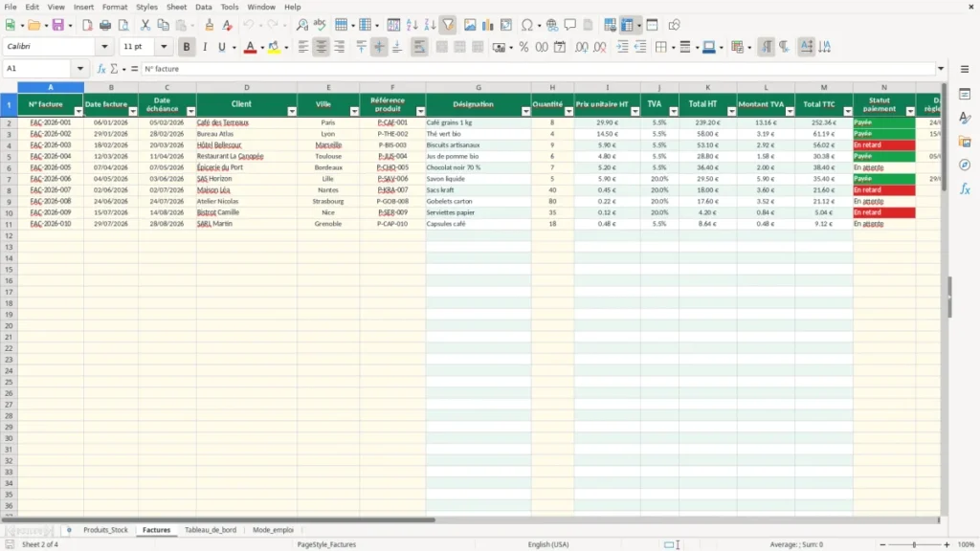Copy selected cells using the Copy icon
The width and height of the screenshot is (980, 551).
click(163, 25)
